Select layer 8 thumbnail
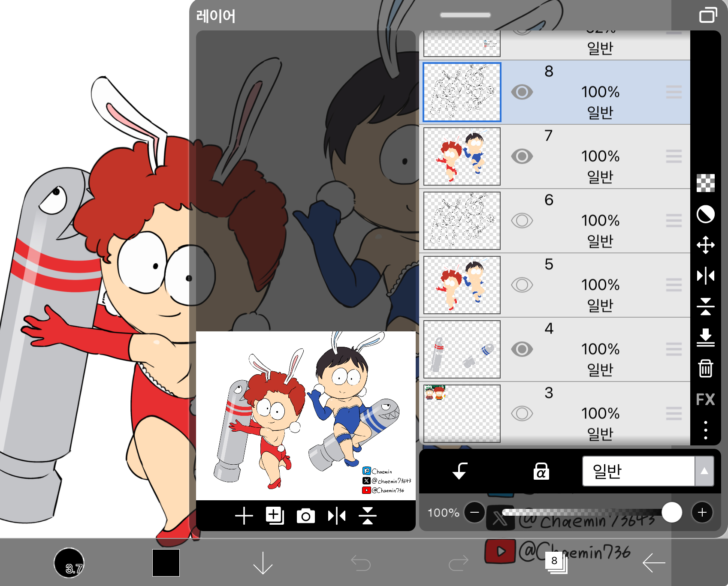Image resolution: width=728 pixels, height=586 pixels. tap(462, 92)
